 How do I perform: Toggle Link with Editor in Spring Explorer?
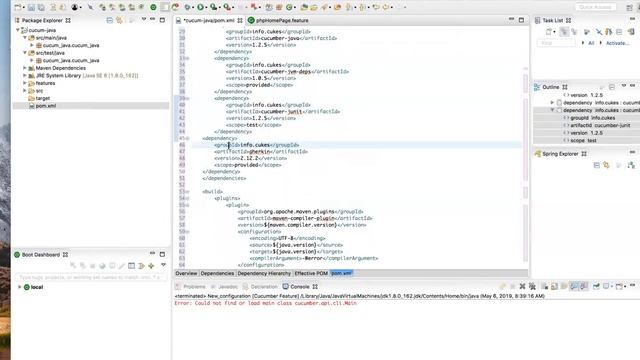(x=606, y=165)
